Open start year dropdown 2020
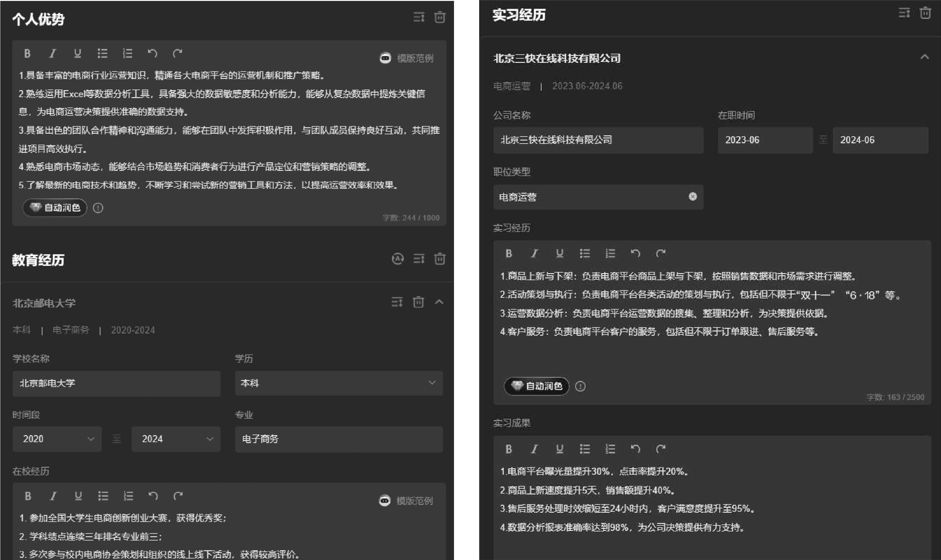This screenshot has width=941, height=560. (57, 439)
